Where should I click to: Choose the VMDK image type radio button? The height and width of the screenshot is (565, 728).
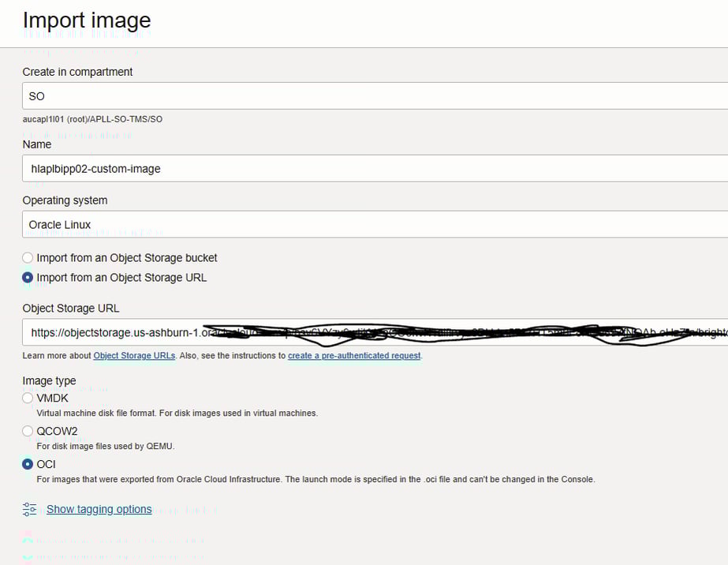pyautogui.click(x=28, y=398)
